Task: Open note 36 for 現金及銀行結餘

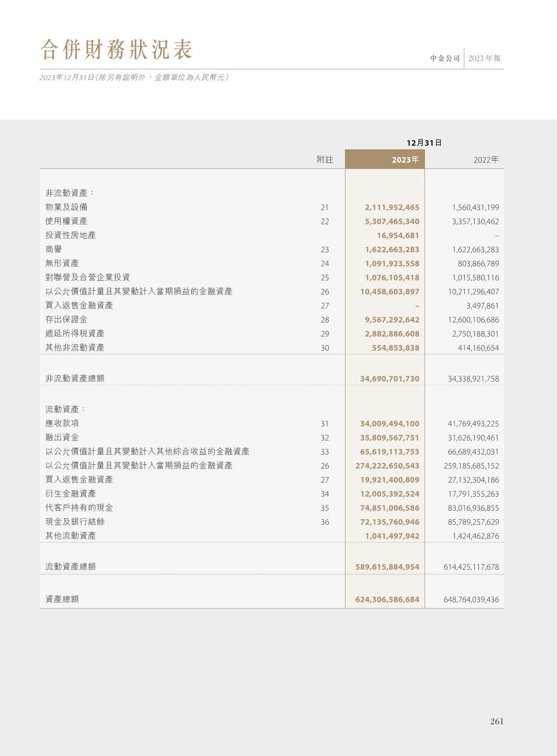Action: coord(325,522)
